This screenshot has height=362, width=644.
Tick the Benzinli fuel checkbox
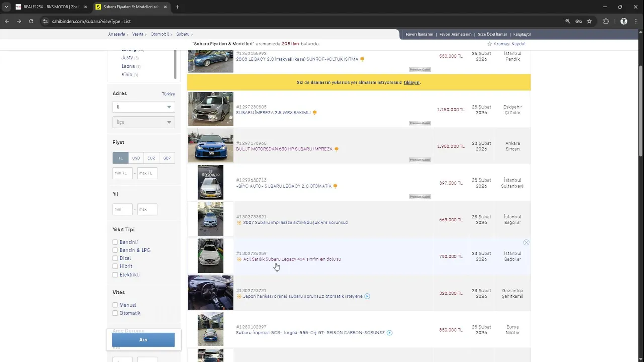point(115,242)
